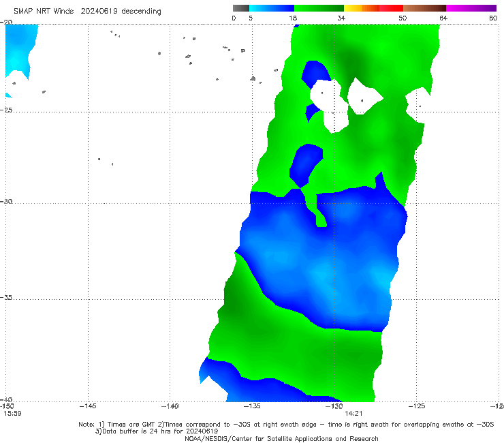Image resolution: width=504 pixels, height=443 pixels.
Task: Click the longitude label '-145'
Action: (88, 406)
